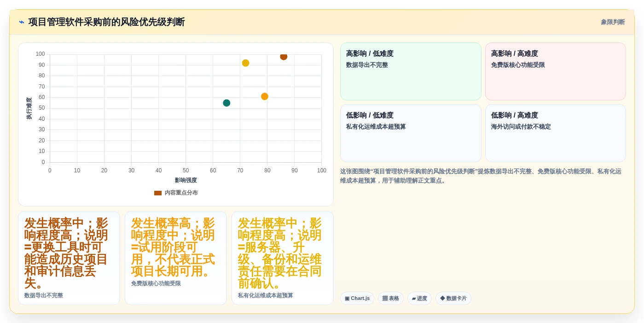Click 私有化运维成本超预算 in the quadrant card
Screen dimensions: 644x323
[376, 127]
